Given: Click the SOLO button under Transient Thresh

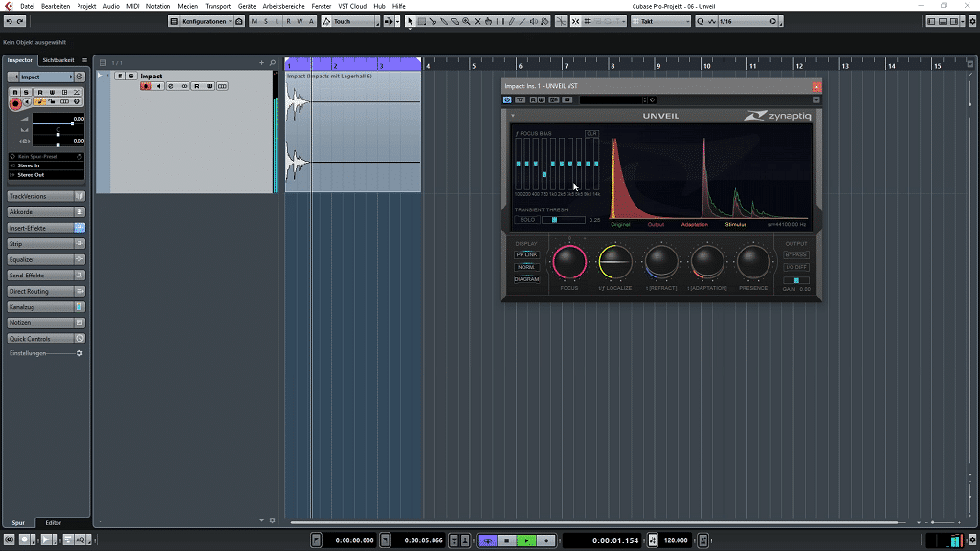Looking at the screenshot, I should pyautogui.click(x=527, y=220).
